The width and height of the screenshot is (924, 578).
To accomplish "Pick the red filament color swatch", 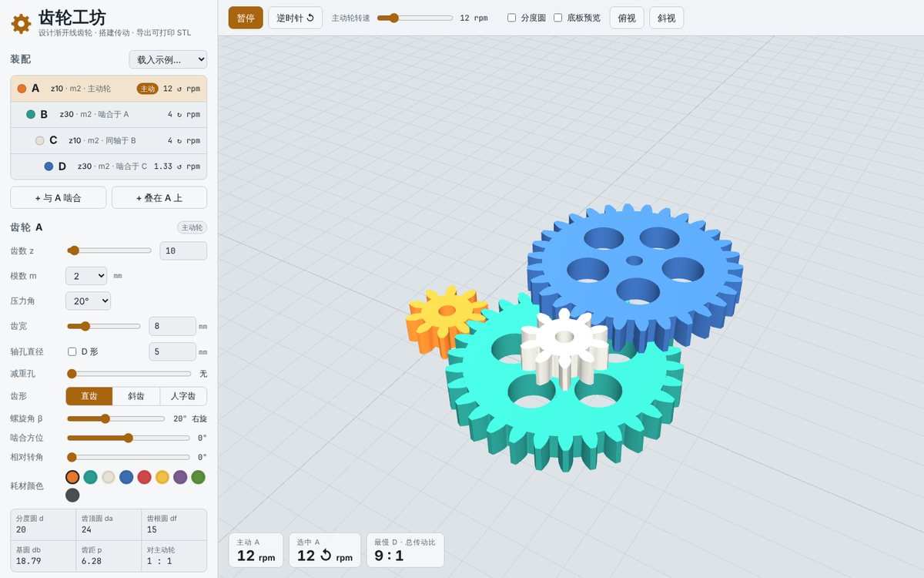I will (144, 477).
